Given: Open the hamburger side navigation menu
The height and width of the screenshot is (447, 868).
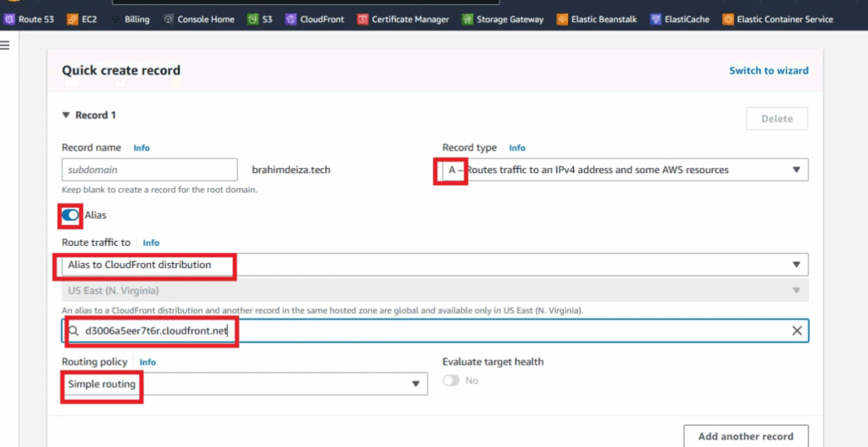Looking at the screenshot, I should (x=5, y=46).
